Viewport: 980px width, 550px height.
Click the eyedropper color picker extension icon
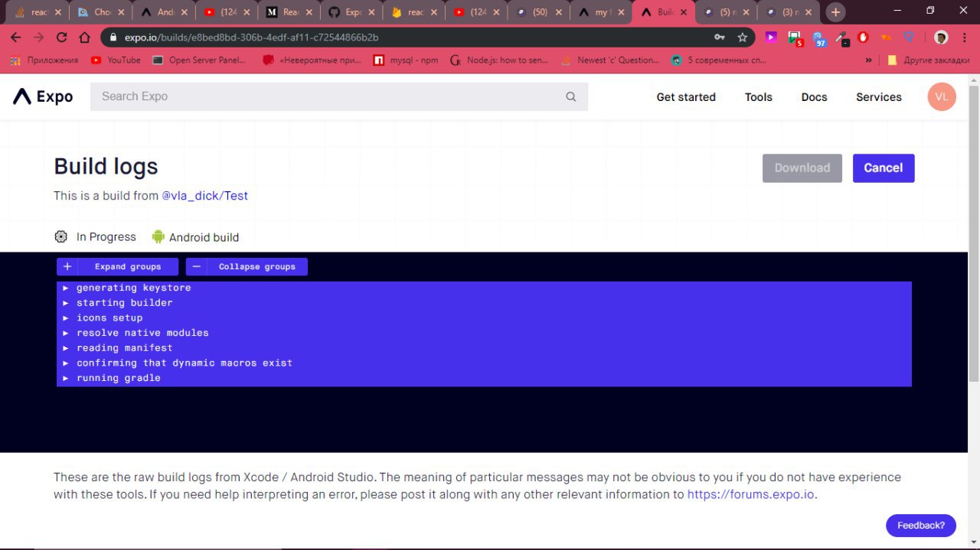tap(842, 37)
